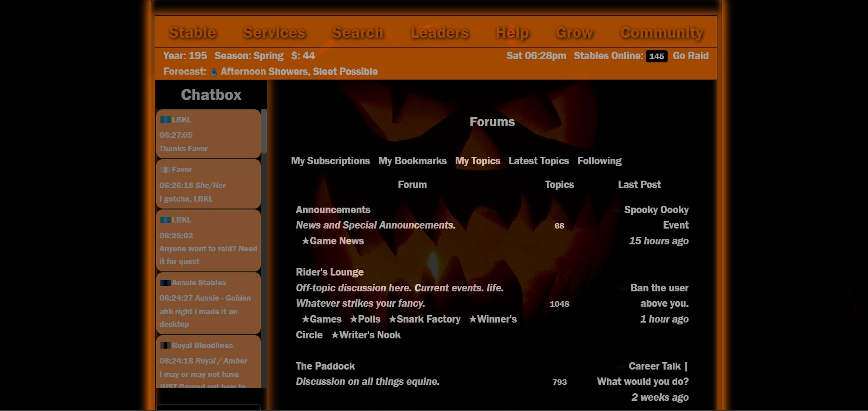The width and height of the screenshot is (868, 411).
Task: Click LBKL's flag icon on the 06:27:05 message
Action: 165,120
